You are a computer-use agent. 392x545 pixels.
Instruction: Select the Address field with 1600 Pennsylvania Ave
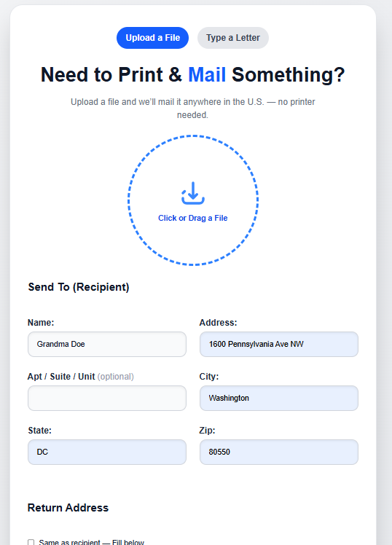coord(279,344)
